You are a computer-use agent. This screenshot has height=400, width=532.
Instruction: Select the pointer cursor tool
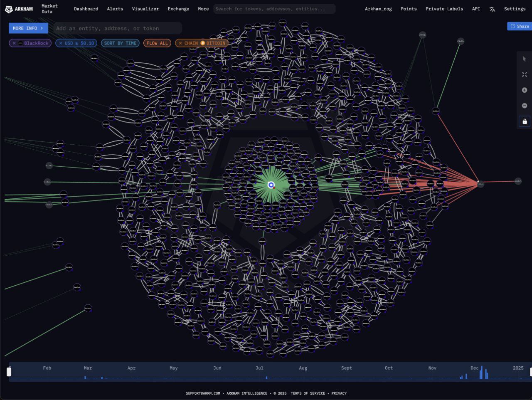coord(524,59)
